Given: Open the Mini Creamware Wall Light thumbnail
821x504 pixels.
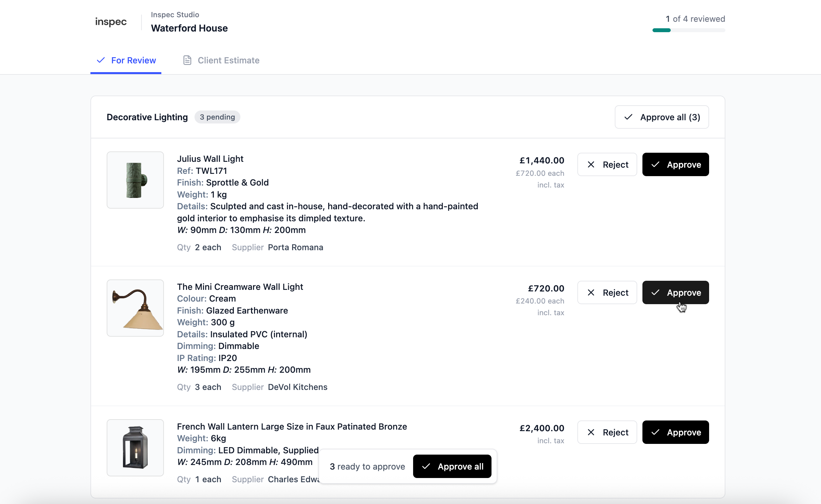Looking at the screenshot, I should coord(135,308).
